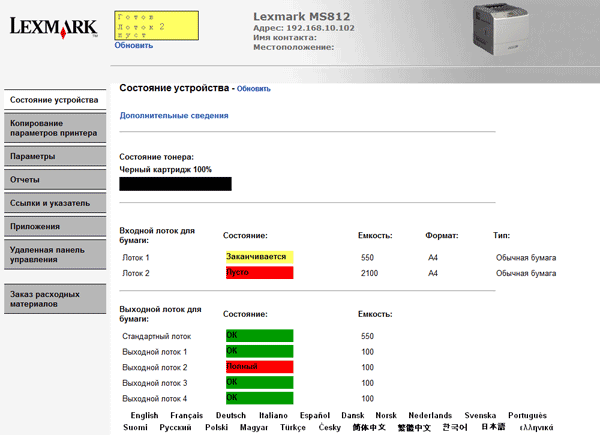The height and width of the screenshot is (435, 600).
Task: Click the yellow printer status display panel
Action: click(157, 25)
